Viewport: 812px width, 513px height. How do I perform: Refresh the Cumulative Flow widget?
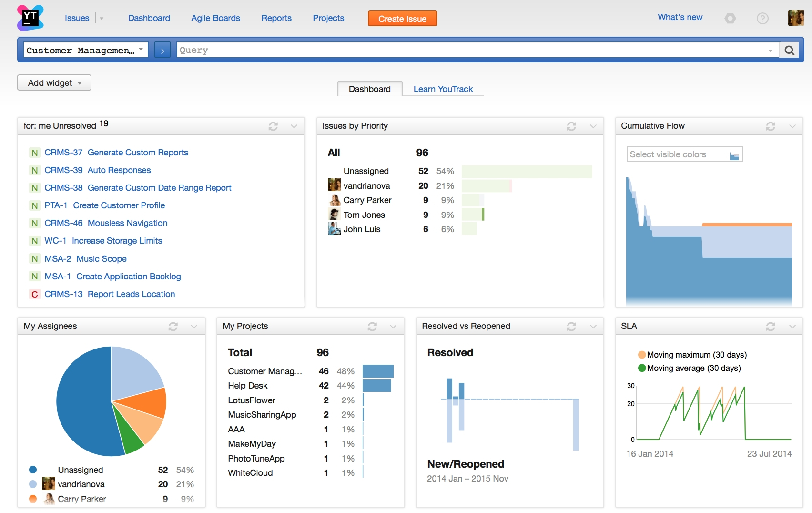770,126
